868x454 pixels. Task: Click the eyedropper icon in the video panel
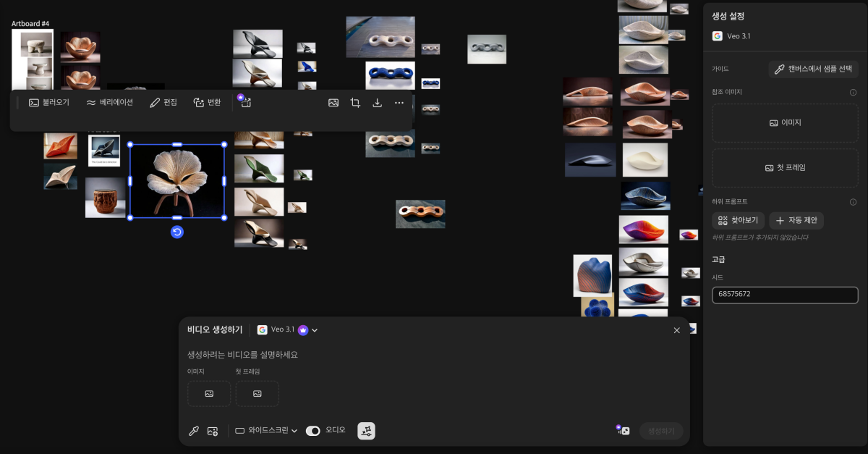pyautogui.click(x=193, y=431)
